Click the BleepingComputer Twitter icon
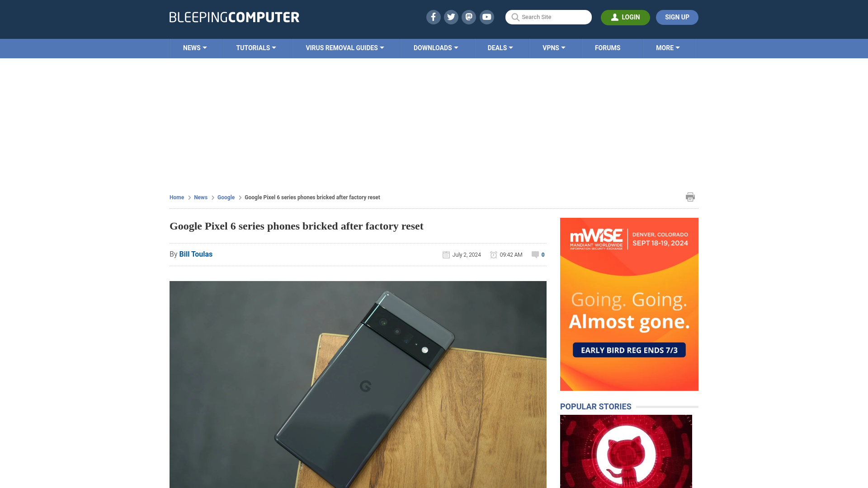This screenshot has width=868, height=488. coord(451,17)
